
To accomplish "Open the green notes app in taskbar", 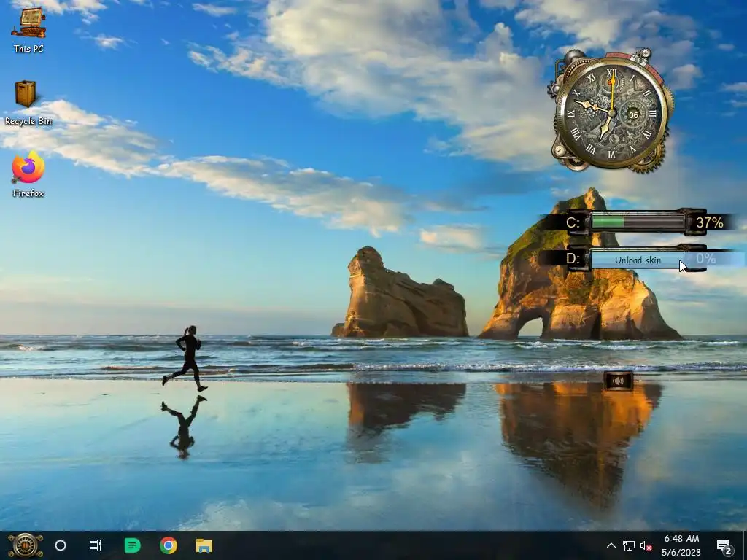I will click(x=132, y=545).
